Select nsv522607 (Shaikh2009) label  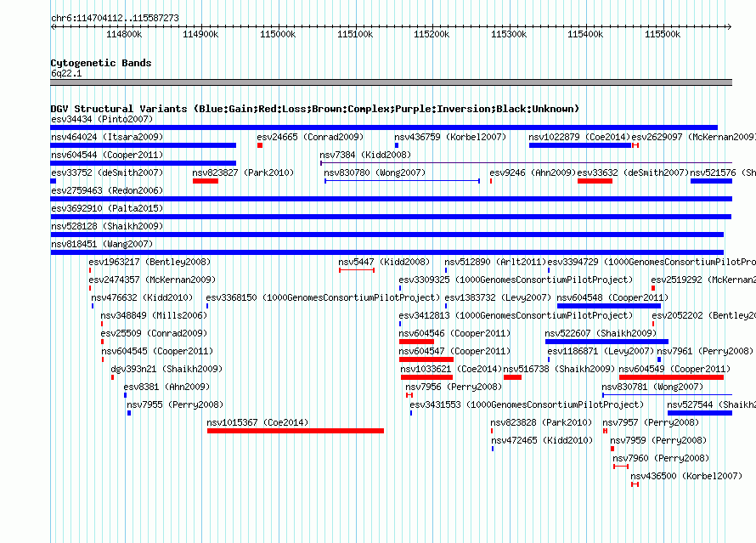(x=601, y=333)
